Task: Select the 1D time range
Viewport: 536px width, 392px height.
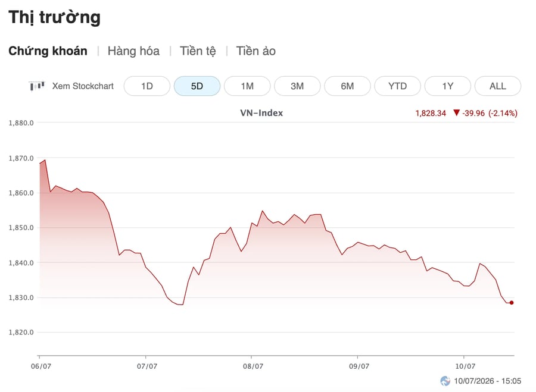Action: coord(147,86)
